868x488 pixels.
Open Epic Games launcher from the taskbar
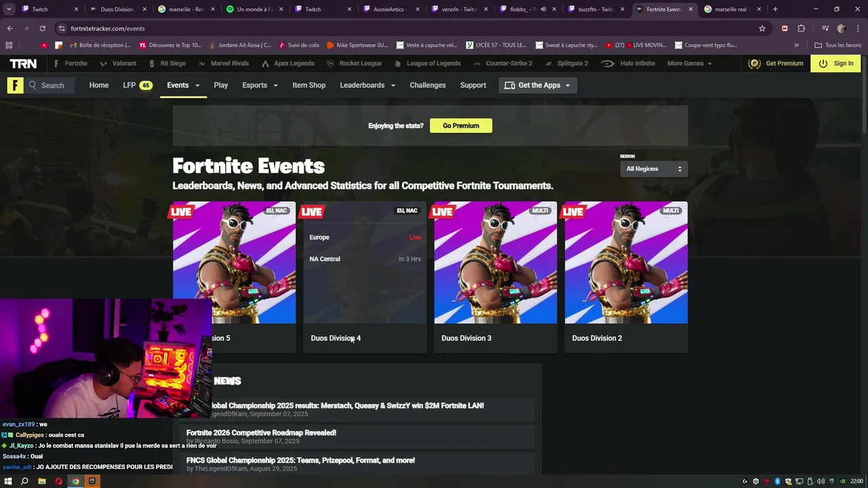pyautogui.click(x=92, y=481)
